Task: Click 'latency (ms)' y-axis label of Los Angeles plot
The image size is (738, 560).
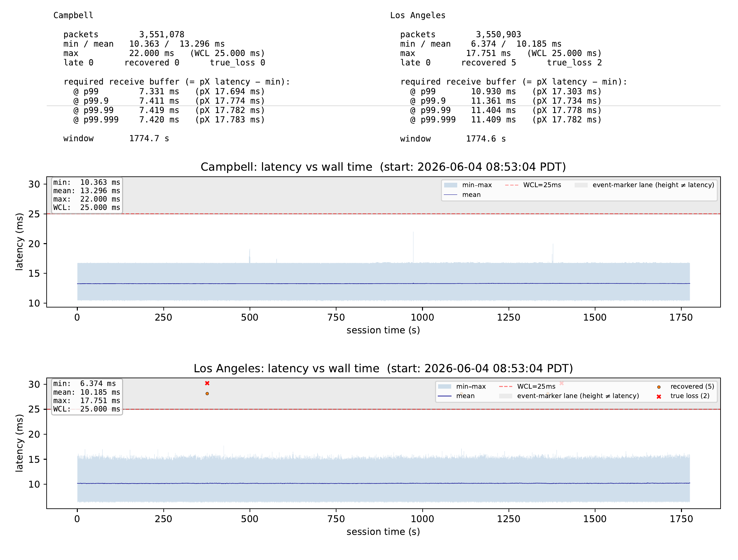Action: pyautogui.click(x=19, y=443)
